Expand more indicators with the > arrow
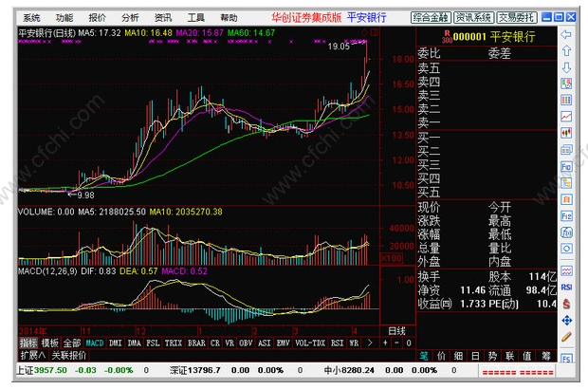 [370, 343]
